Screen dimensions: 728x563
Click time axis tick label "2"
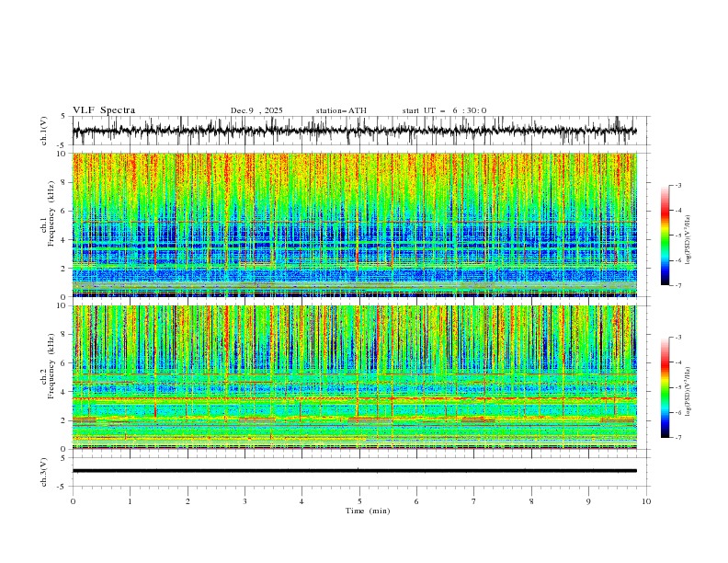click(x=188, y=501)
